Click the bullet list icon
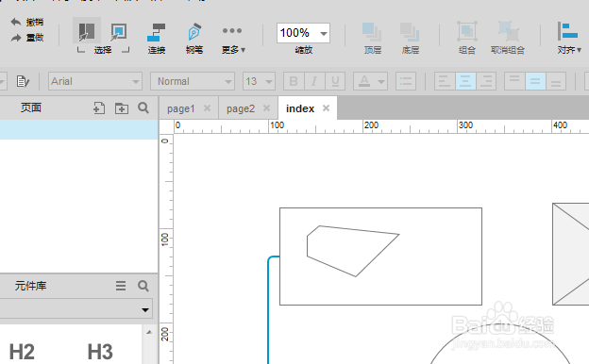The image size is (589, 364). point(406,81)
